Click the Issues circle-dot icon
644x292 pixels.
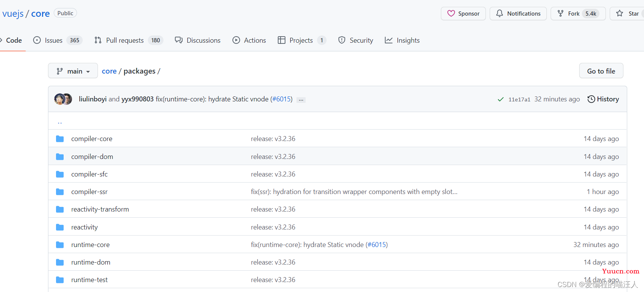click(x=37, y=40)
